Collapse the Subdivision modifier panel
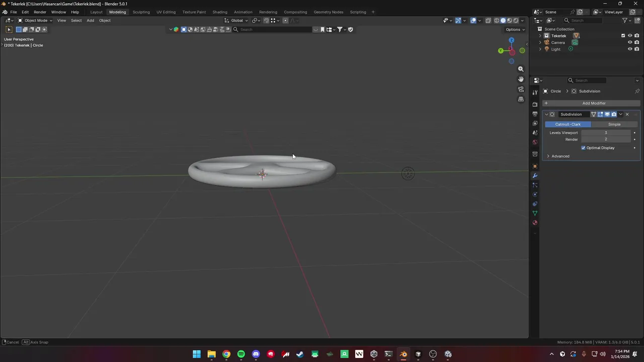Screen dimensions: 644x362 [546, 114]
